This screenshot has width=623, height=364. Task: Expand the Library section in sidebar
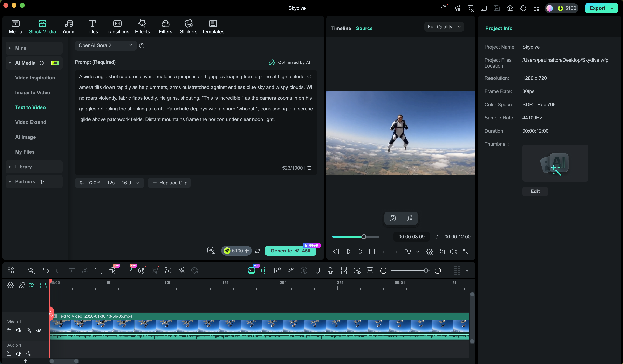pos(23,167)
